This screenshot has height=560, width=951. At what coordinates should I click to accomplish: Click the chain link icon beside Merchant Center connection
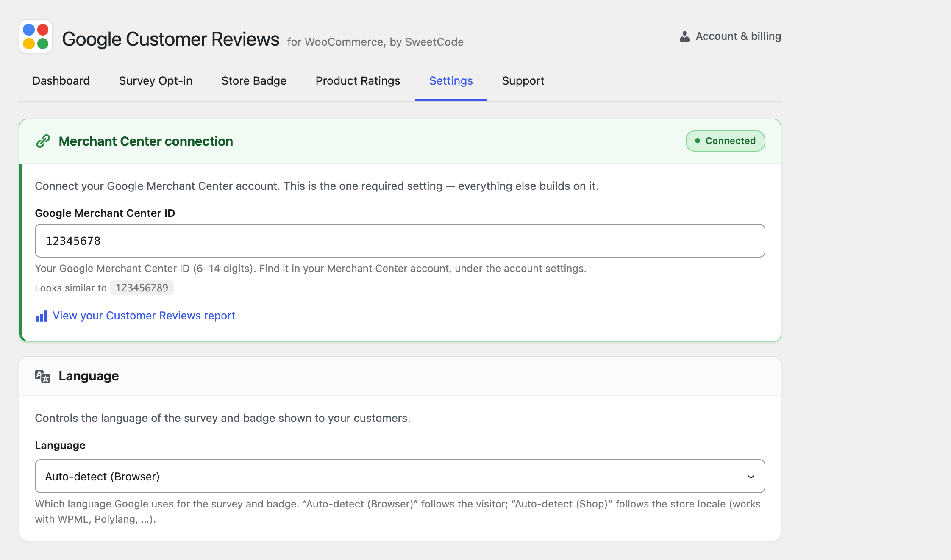point(43,141)
